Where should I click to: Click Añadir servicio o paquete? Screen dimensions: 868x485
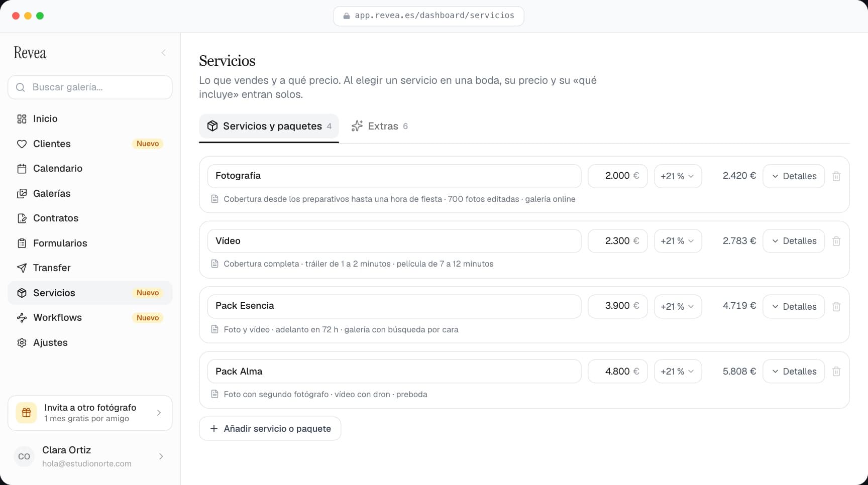click(270, 429)
